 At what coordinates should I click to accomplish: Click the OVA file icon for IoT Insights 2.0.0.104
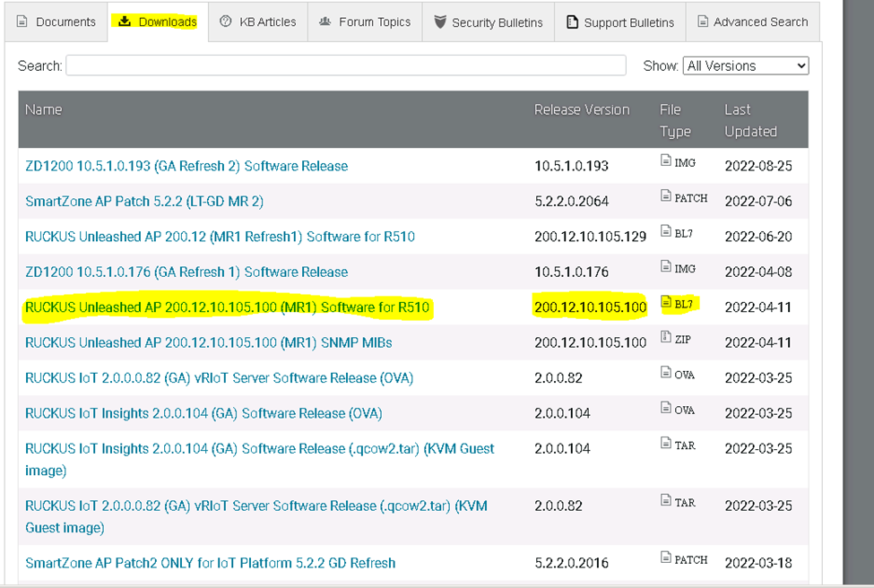(x=665, y=408)
